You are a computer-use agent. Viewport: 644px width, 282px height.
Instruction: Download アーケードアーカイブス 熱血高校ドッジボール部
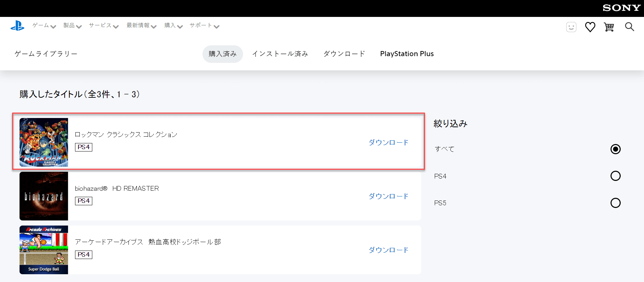[388, 250]
